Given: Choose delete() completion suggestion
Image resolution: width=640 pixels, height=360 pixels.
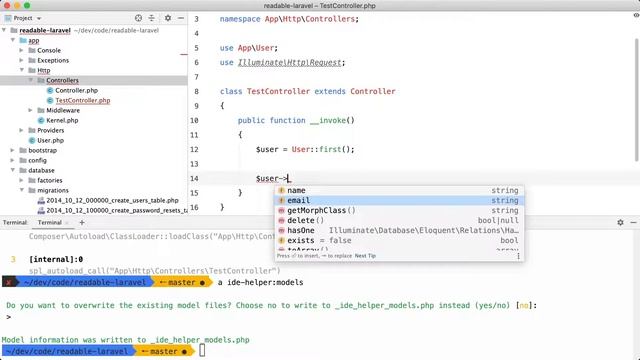Looking at the screenshot, I should [399, 220].
